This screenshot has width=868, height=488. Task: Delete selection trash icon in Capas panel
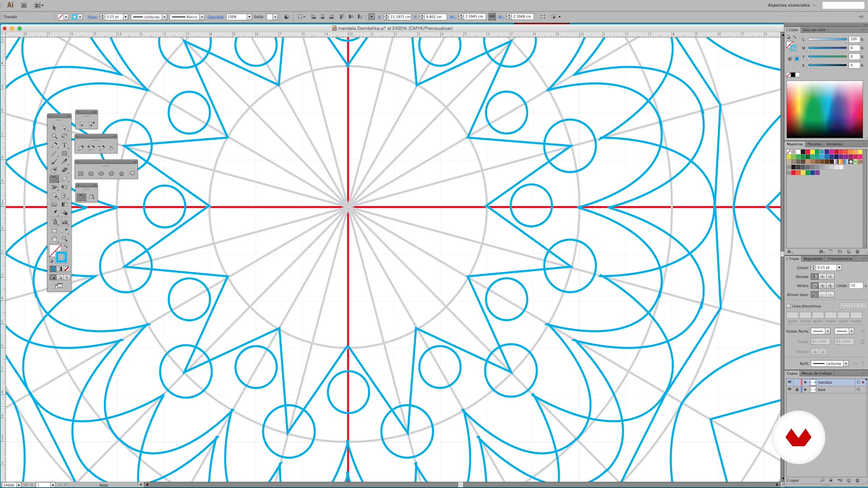(x=857, y=480)
